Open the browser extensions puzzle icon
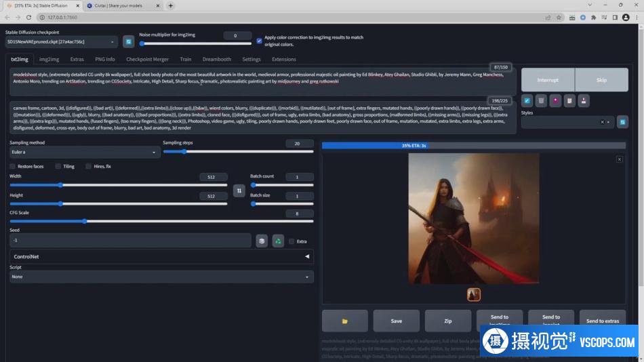 click(x=593, y=17)
